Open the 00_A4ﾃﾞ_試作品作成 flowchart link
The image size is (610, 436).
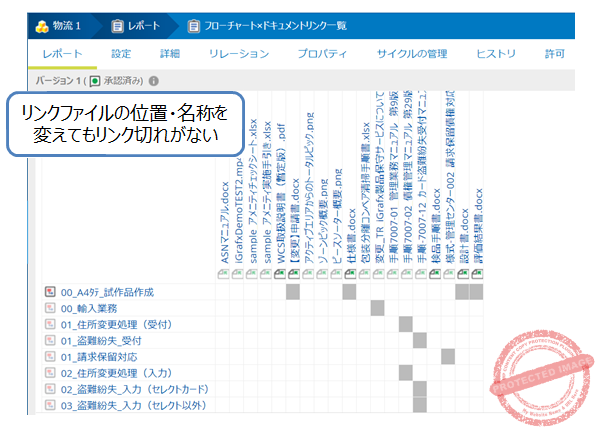pyautogui.click(x=111, y=292)
